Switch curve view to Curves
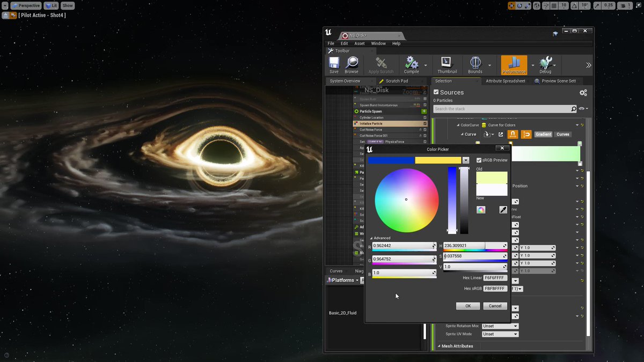The height and width of the screenshot is (362, 644). [x=563, y=134]
